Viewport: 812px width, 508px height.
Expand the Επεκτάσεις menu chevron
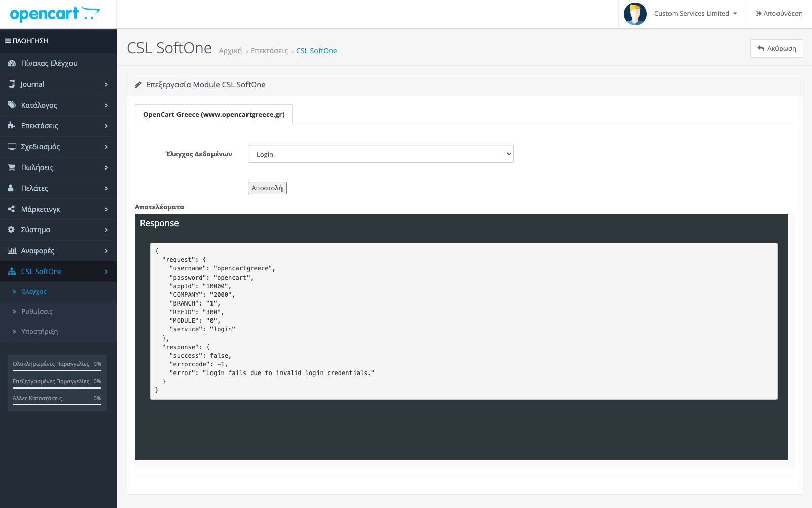click(106, 126)
